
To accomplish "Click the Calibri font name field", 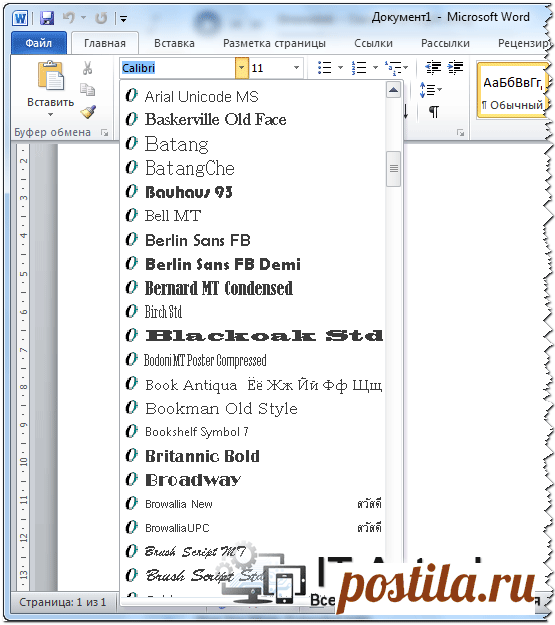I will 177,68.
